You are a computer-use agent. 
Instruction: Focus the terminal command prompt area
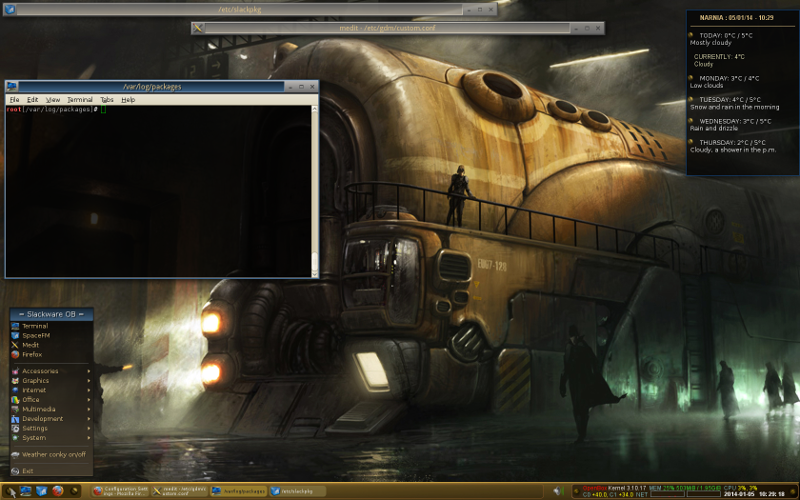tap(158, 191)
